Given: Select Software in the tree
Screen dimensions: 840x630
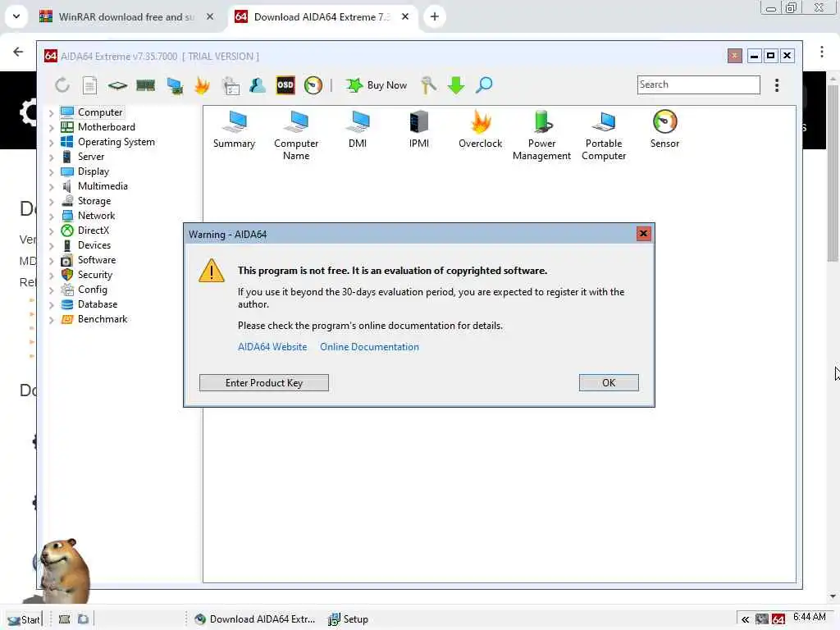Looking at the screenshot, I should click(97, 260).
